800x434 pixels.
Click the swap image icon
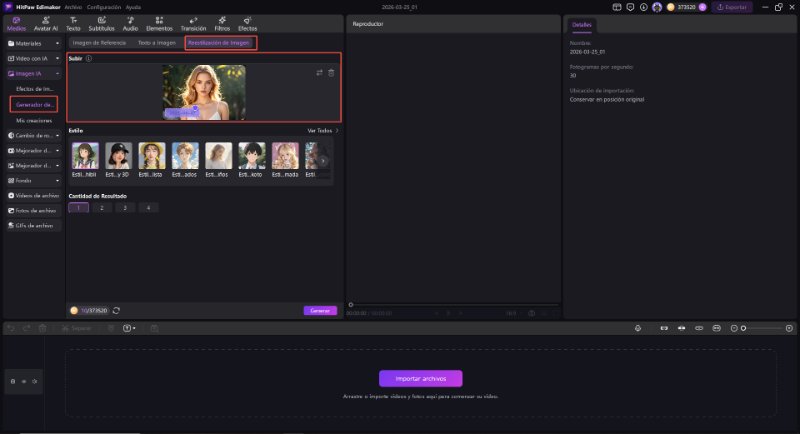[x=320, y=73]
